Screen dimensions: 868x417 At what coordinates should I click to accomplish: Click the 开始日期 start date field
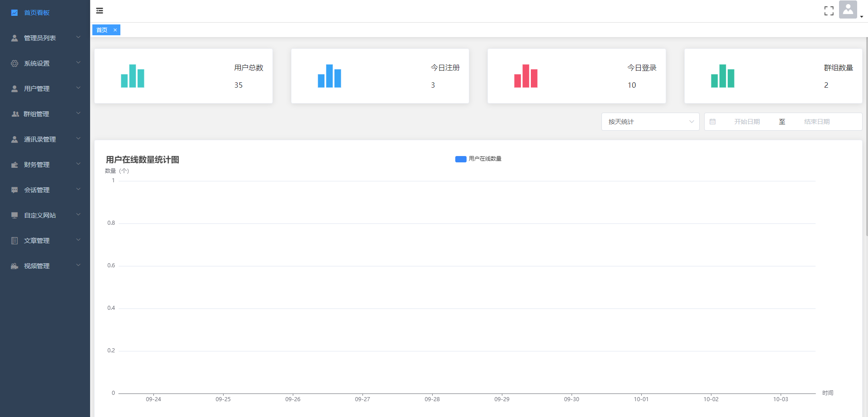[x=747, y=122]
